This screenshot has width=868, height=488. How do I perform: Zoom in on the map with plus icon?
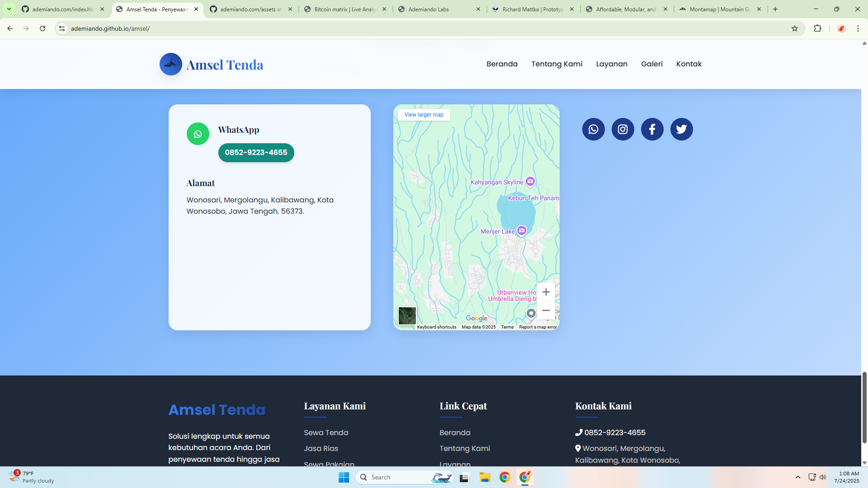coord(546,292)
